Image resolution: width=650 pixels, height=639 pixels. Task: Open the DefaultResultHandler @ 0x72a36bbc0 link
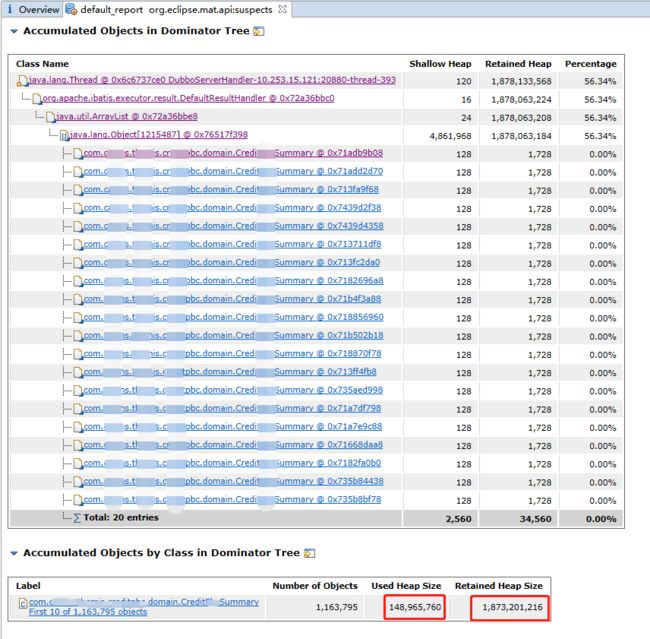tap(188, 98)
